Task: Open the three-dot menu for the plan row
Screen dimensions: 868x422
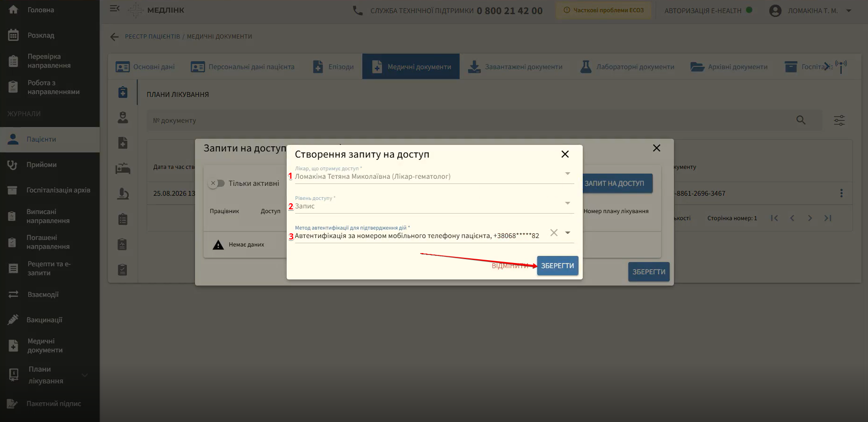Action: [841, 193]
